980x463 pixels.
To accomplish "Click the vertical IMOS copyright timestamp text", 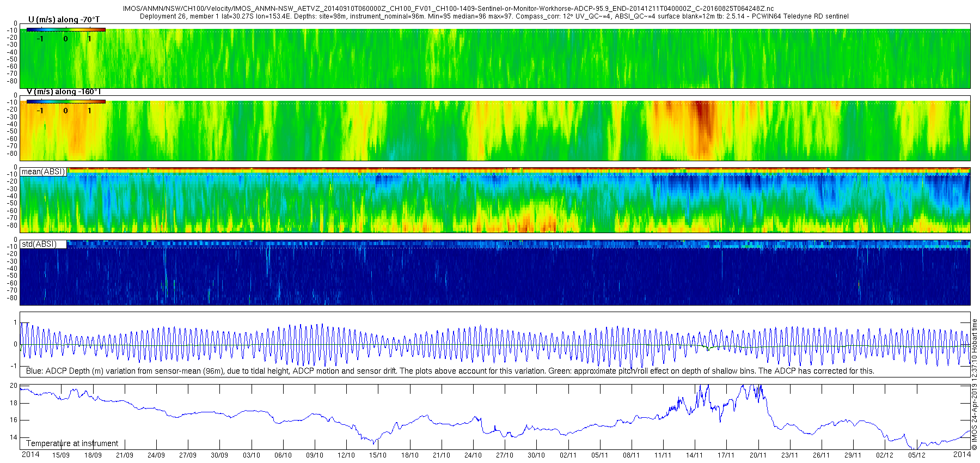I will (975, 385).
